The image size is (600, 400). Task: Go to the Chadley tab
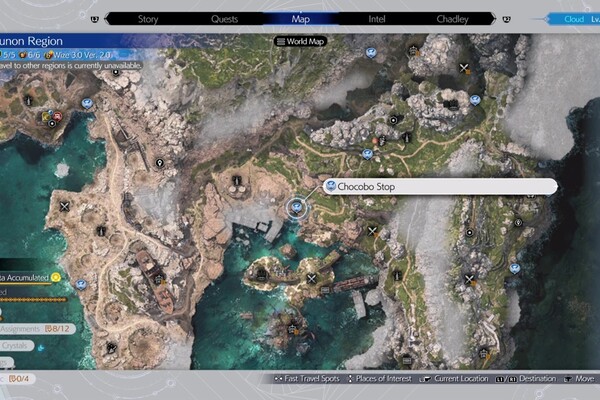pos(452,19)
